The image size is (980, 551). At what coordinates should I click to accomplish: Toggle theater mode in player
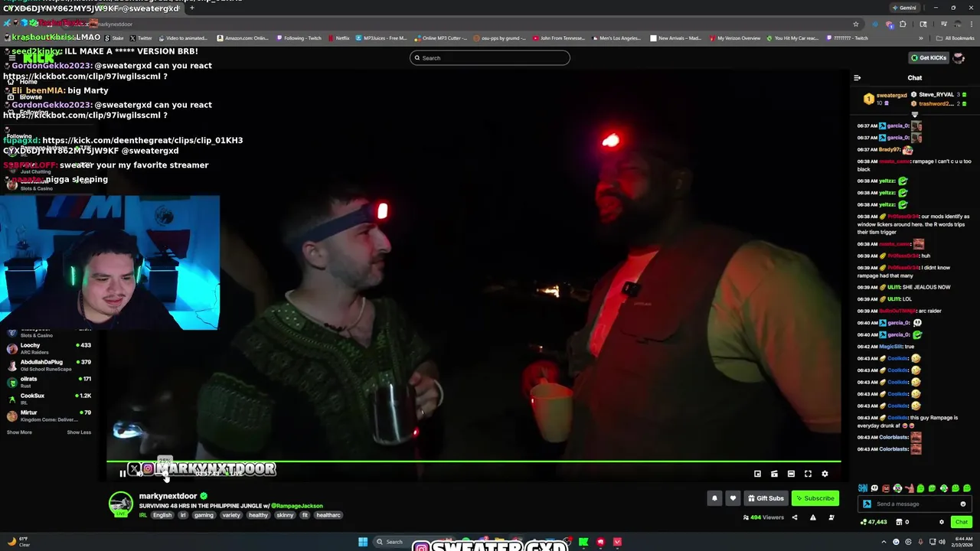[x=791, y=474]
